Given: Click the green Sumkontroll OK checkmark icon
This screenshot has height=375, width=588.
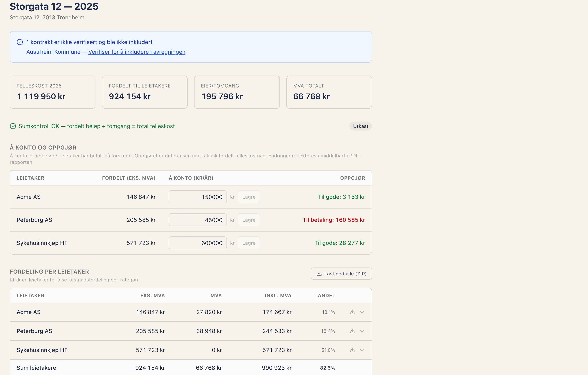Looking at the screenshot, I should click(x=13, y=126).
